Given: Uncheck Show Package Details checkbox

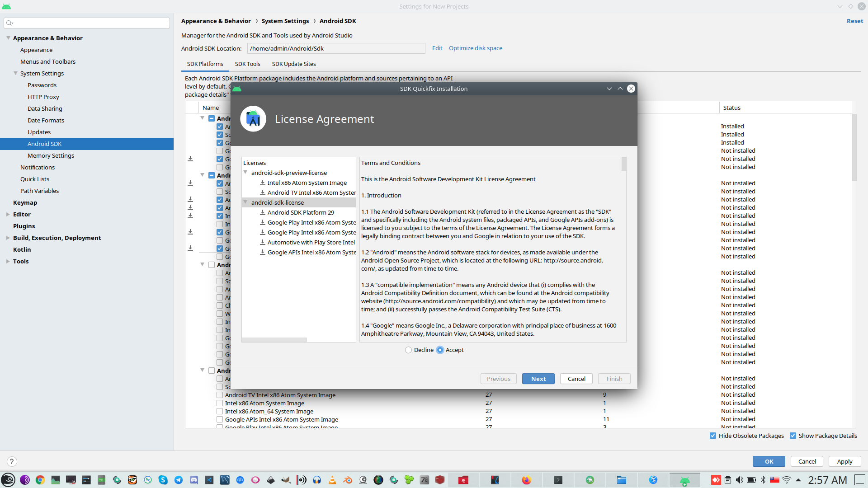Looking at the screenshot, I should point(793,436).
